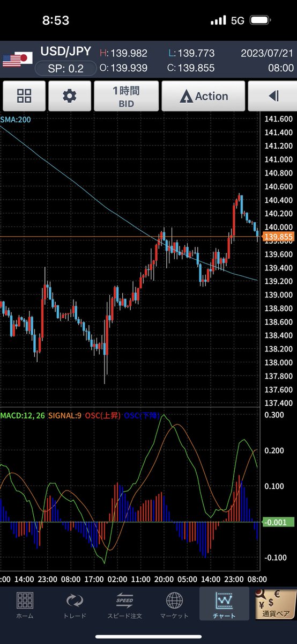Screen dimensions: 297x644
Task: Tap the 137.400 price axis label
Action: point(279,403)
